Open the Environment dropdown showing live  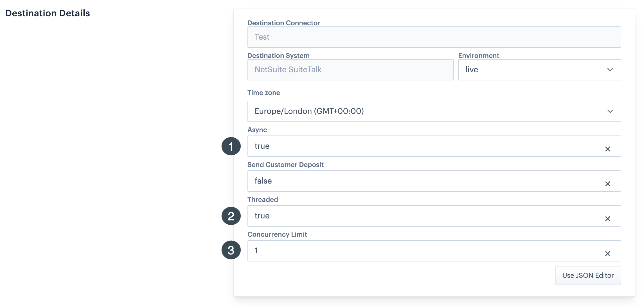point(534,70)
